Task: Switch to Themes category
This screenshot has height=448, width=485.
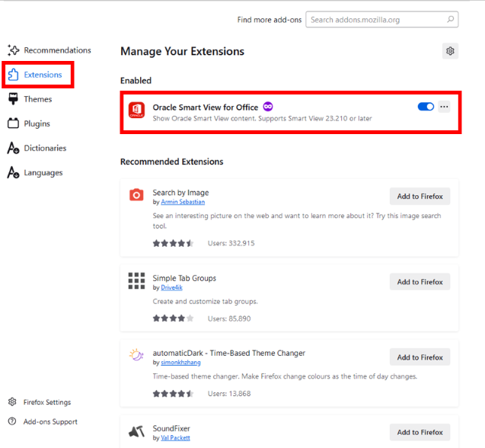Action: [x=30, y=99]
